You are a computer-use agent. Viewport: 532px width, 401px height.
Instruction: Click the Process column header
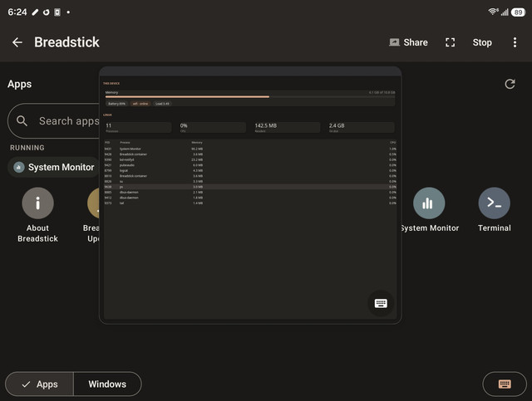point(125,142)
